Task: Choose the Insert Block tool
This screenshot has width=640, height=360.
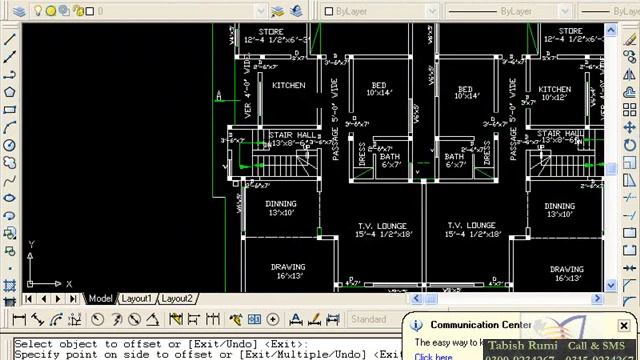Action: click(9, 233)
